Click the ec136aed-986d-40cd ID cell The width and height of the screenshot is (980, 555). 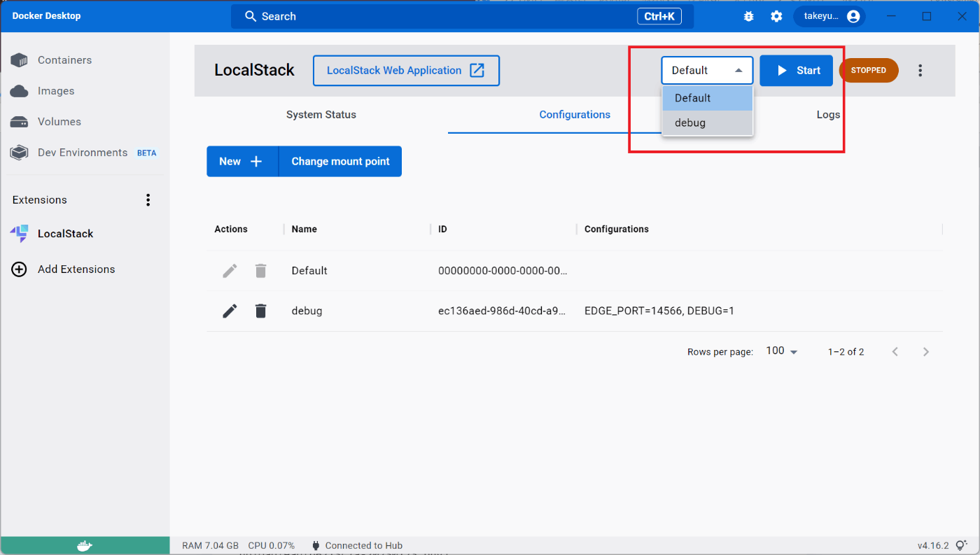tap(502, 311)
